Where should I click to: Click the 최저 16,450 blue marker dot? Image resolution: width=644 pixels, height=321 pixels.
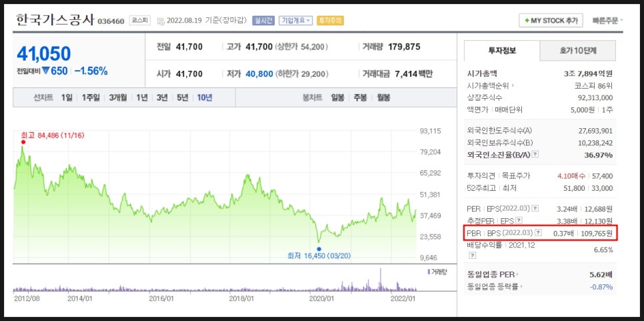pos(319,249)
